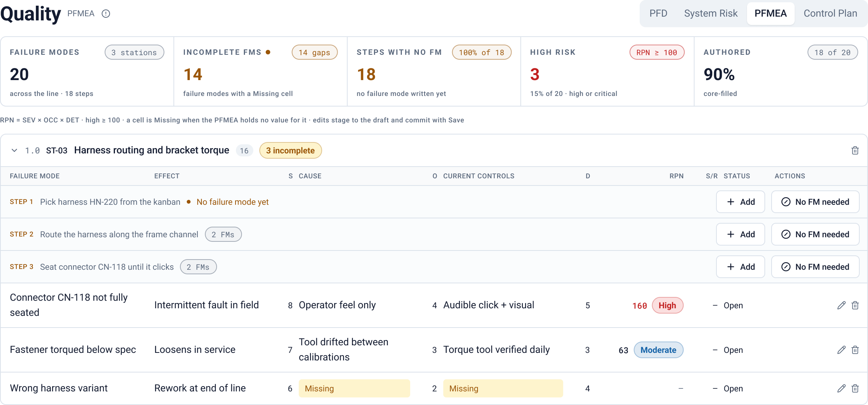Edit the Connector CN-118 not fully seated row
The height and width of the screenshot is (405, 868).
(x=841, y=305)
